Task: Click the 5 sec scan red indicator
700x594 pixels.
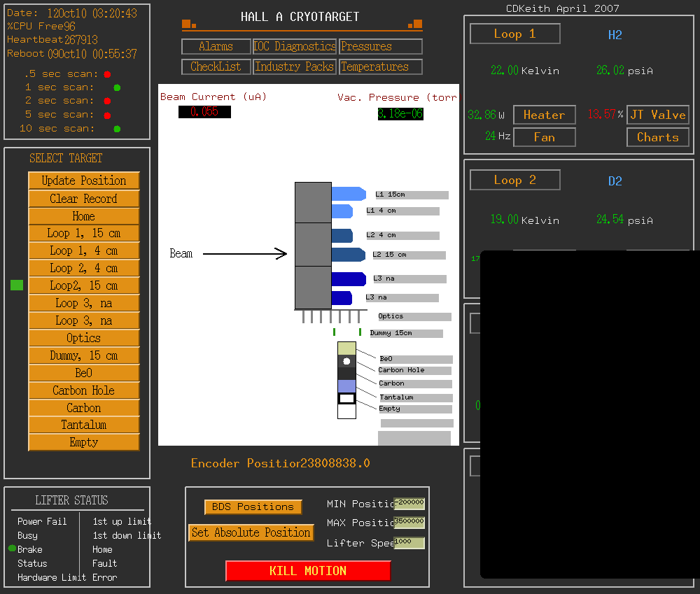Action: point(107,115)
